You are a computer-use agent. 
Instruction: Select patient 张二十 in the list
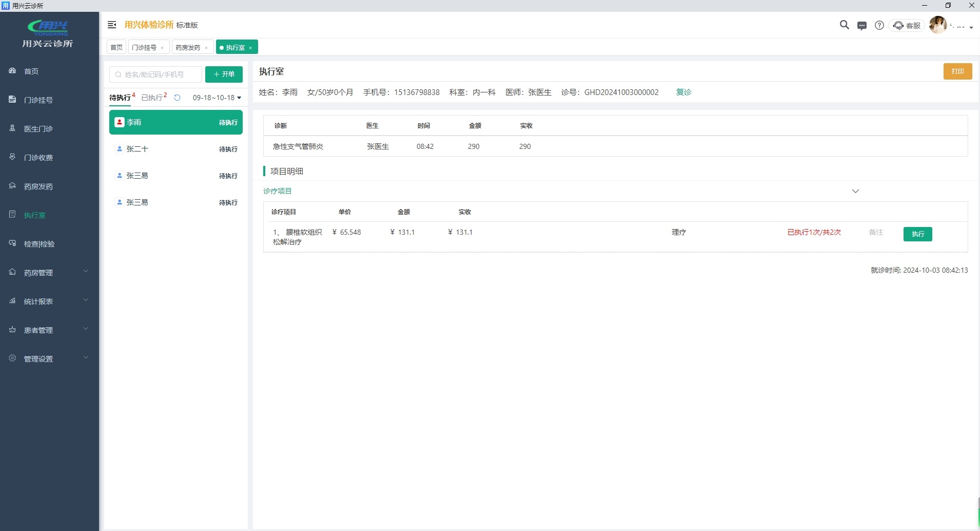click(x=176, y=149)
